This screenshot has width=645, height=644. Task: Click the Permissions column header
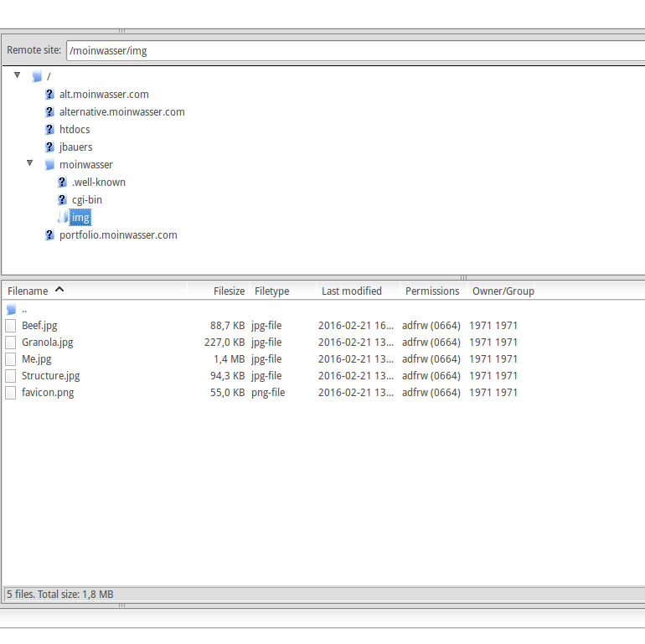[432, 291]
